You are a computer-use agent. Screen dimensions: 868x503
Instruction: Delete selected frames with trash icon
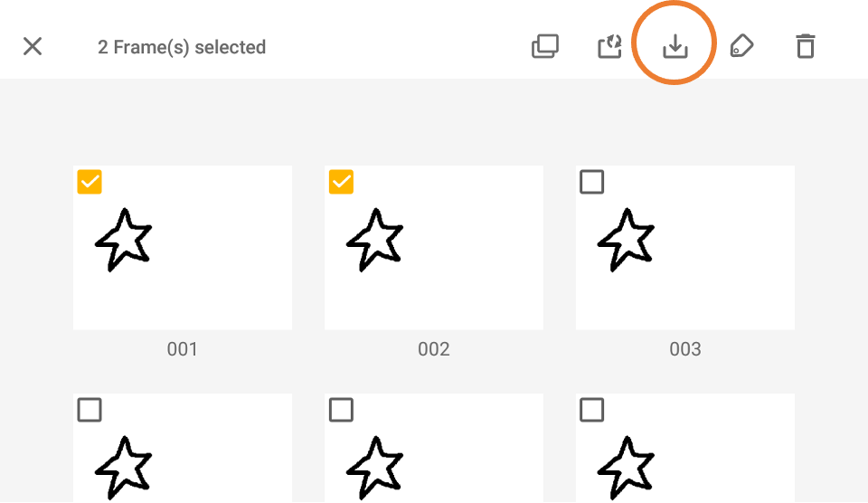click(x=806, y=46)
